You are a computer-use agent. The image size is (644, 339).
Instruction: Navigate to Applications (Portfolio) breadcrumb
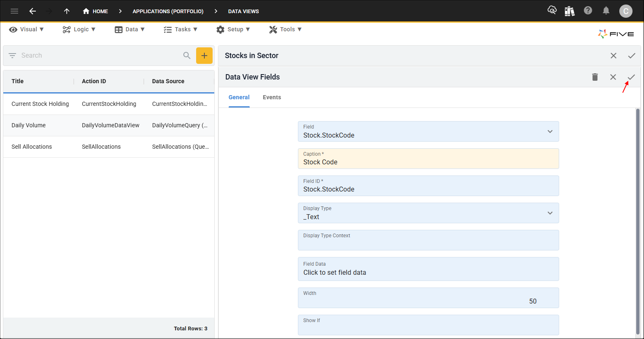tap(168, 11)
